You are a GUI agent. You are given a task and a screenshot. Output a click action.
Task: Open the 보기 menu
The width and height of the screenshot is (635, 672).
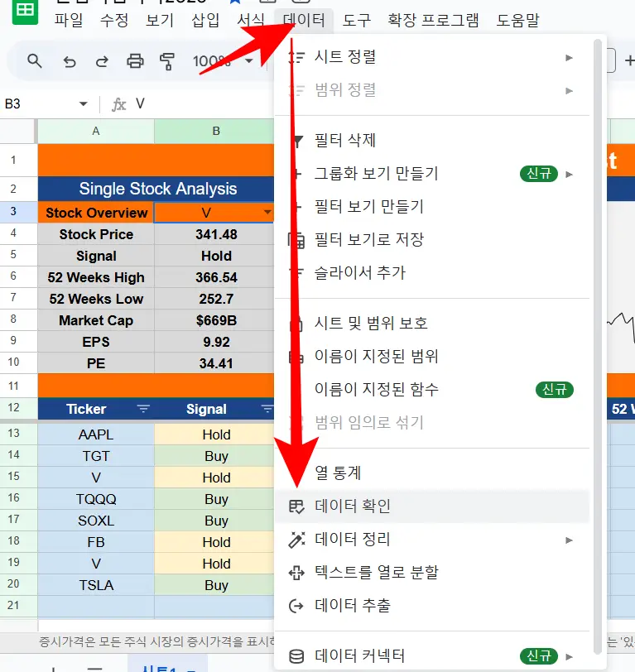[160, 20]
